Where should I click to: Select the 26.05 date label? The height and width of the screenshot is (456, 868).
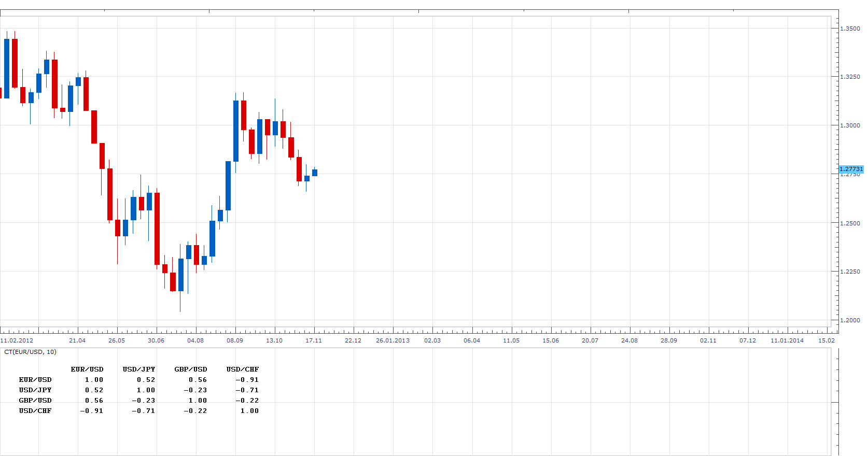click(117, 340)
